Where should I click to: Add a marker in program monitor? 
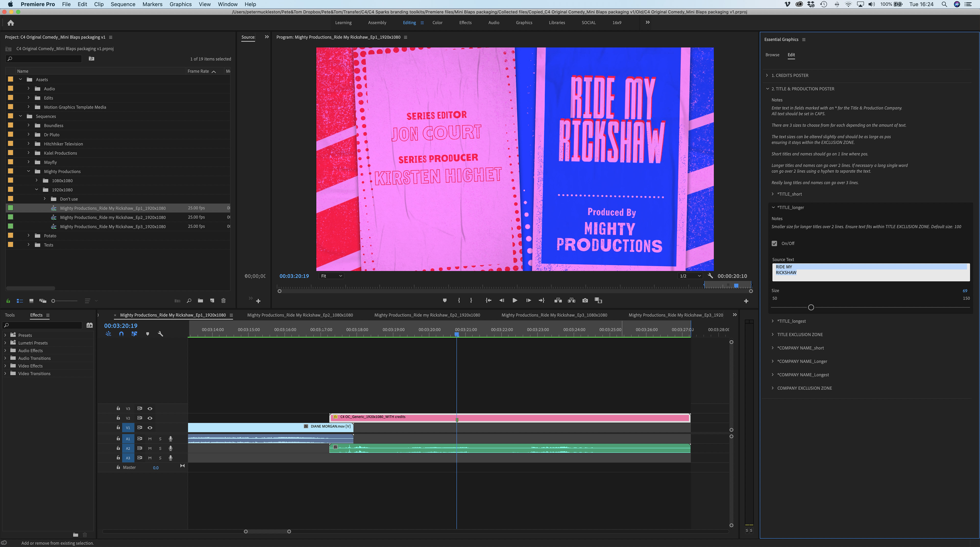[x=445, y=301]
